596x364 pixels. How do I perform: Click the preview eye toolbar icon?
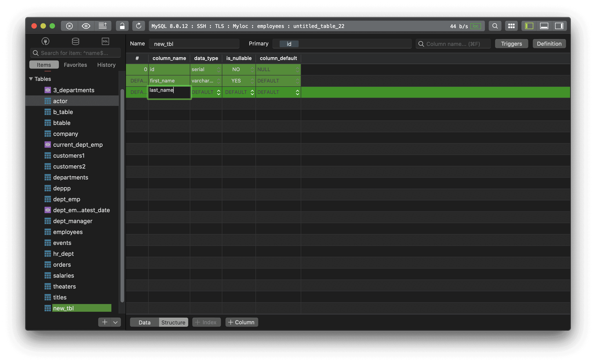[x=86, y=26]
